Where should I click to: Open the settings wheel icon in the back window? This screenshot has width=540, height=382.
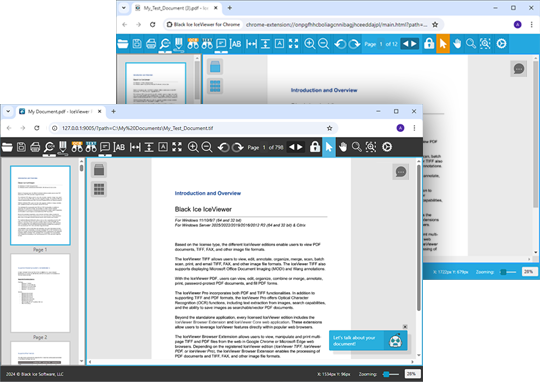coord(501,44)
